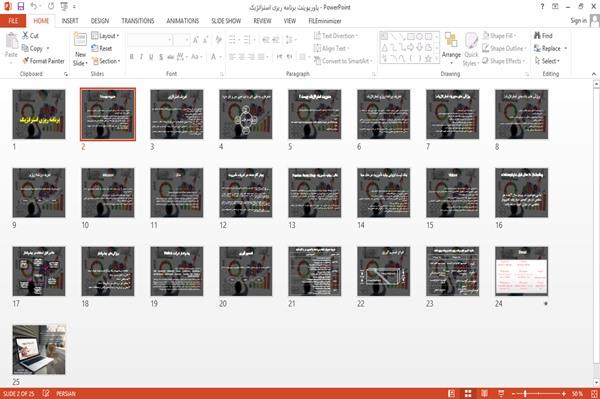Open the FILEminimizer tab
The image size is (600, 399).
coord(325,21)
